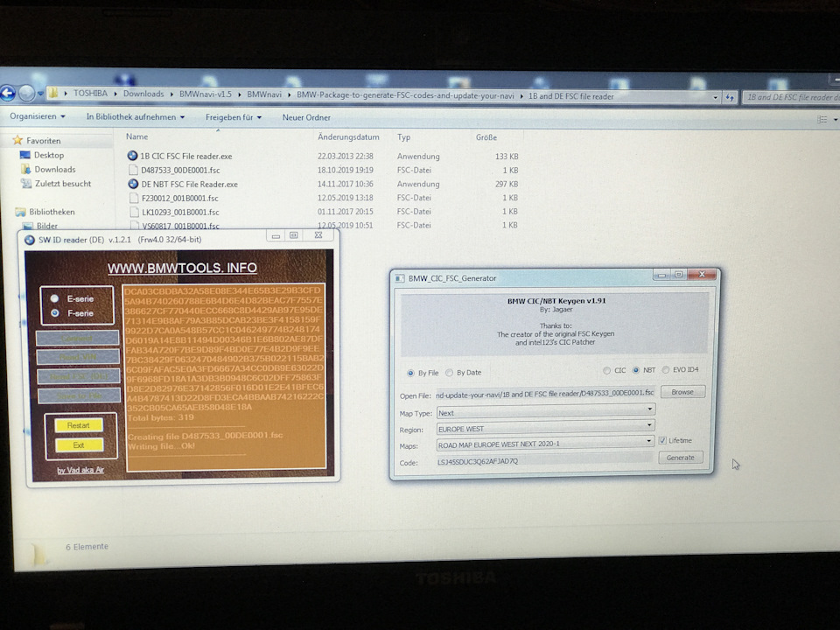Click the Browse button in FSC Generator
840x630 pixels.
point(682,392)
